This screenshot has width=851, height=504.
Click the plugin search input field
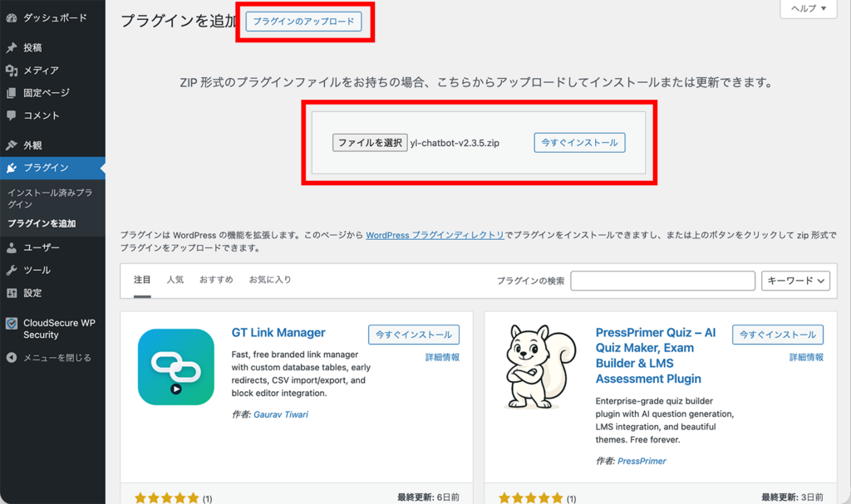pyautogui.click(x=662, y=280)
